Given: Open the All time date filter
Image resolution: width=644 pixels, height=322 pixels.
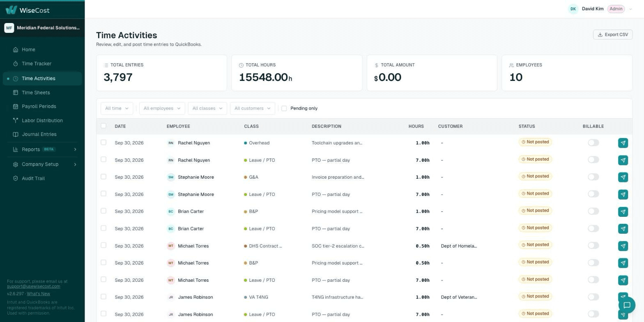Looking at the screenshot, I should (117, 108).
